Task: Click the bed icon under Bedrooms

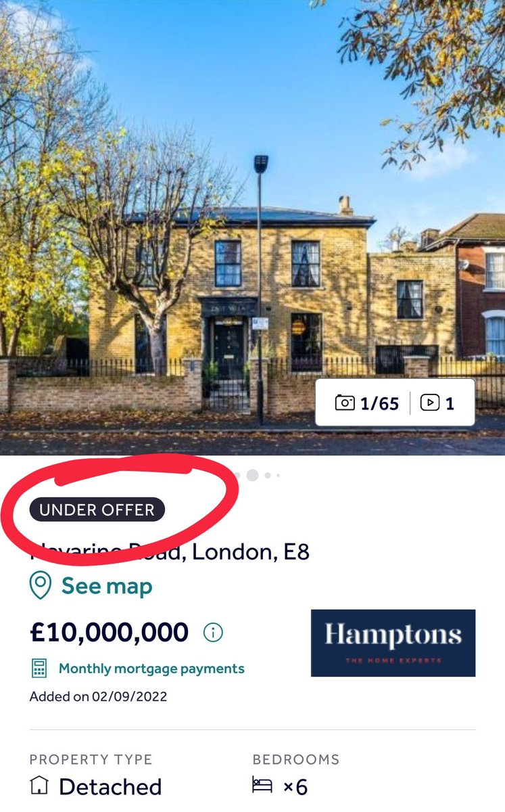Action: pos(262,786)
